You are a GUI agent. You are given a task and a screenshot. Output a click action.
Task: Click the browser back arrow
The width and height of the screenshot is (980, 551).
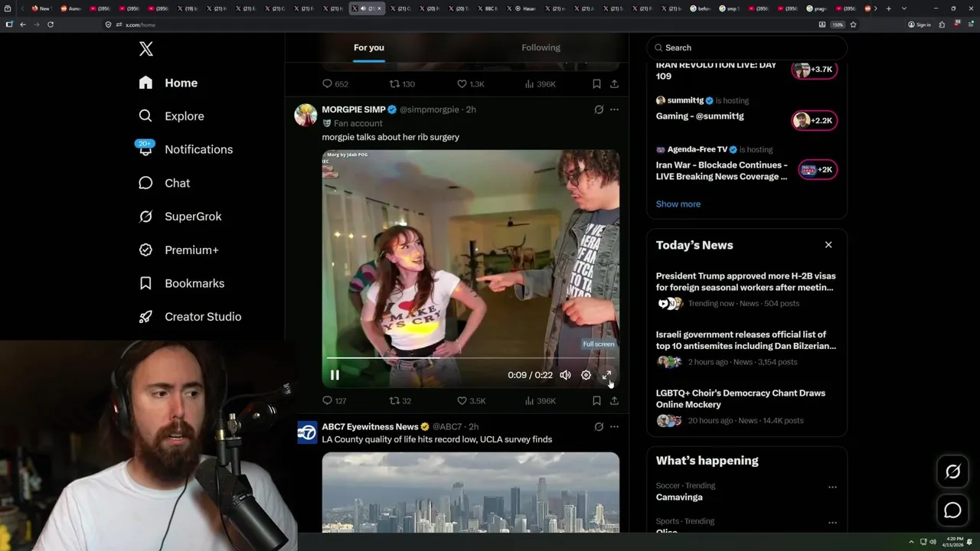(23, 24)
